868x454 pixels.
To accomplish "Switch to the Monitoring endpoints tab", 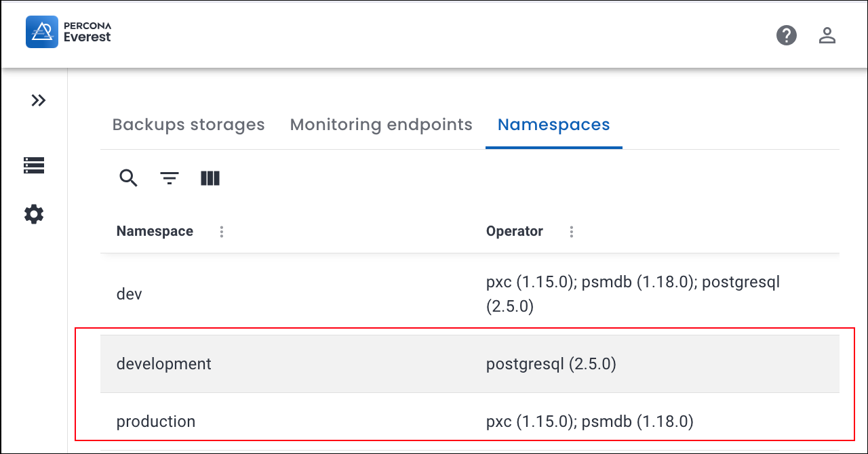I will 381,125.
